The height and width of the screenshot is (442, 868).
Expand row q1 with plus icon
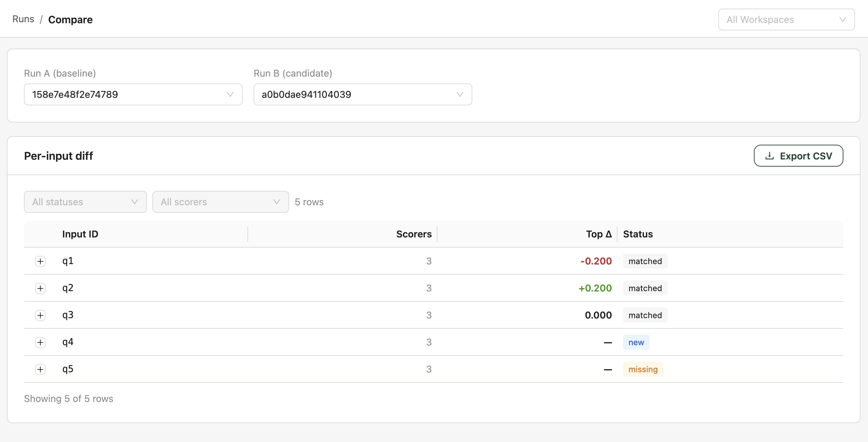[40, 261]
